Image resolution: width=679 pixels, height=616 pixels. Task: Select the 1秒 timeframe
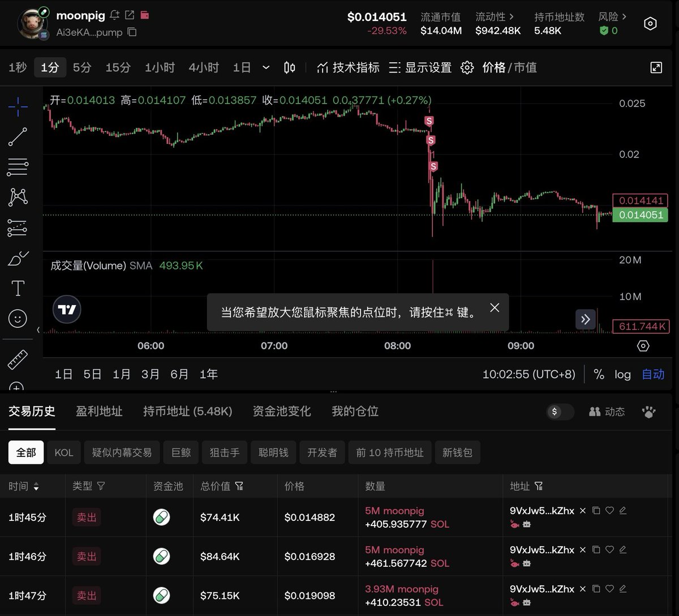pyautogui.click(x=18, y=67)
